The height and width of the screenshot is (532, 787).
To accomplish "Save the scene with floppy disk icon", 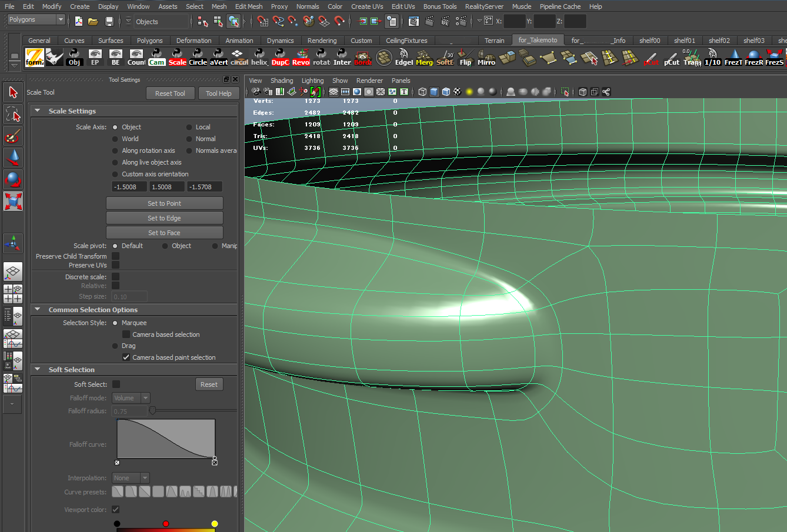I will 109,21.
